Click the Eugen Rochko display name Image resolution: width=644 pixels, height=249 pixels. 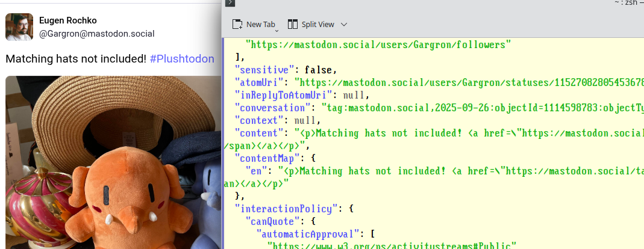click(67, 20)
